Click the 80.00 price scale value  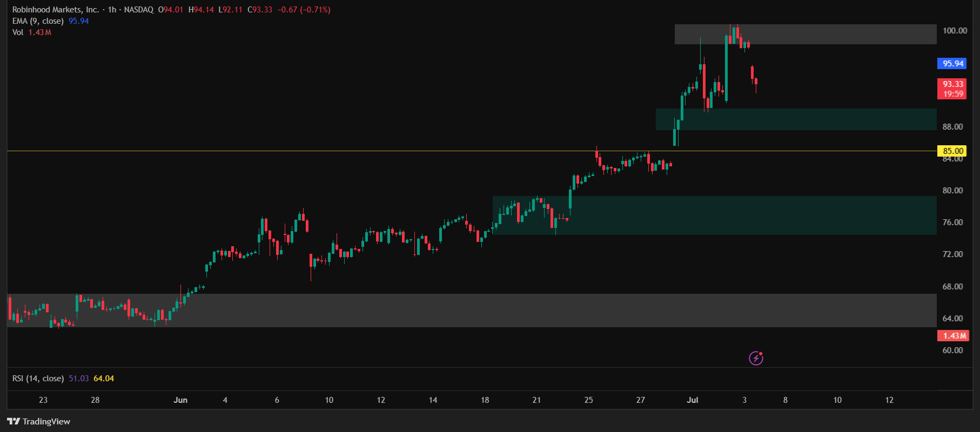[952, 191]
